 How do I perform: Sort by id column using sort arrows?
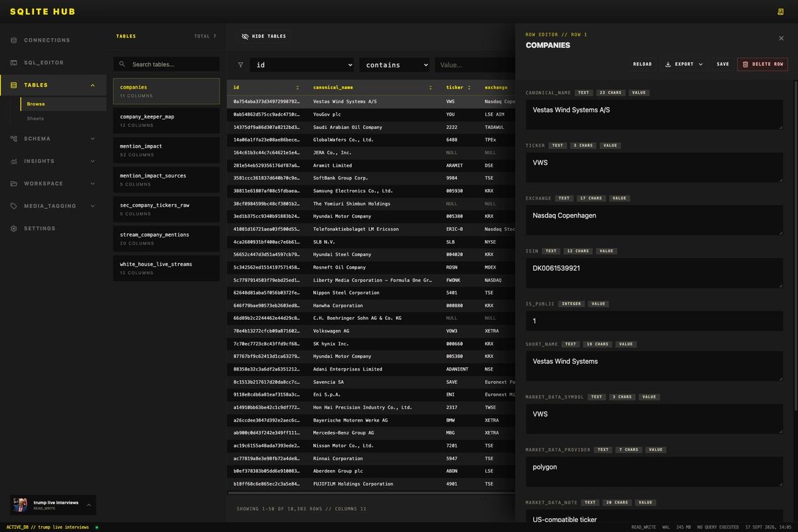pos(297,88)
